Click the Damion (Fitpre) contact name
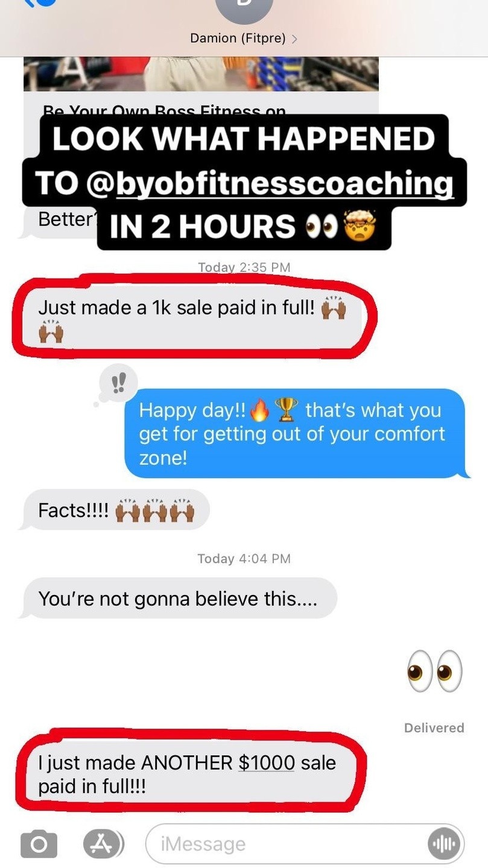The image size is (488, 868). click(x=238, y=39)
